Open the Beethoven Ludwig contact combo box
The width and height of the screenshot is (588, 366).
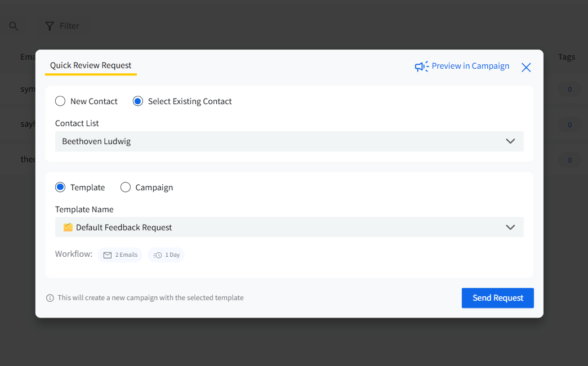click(x=289, y=141)
